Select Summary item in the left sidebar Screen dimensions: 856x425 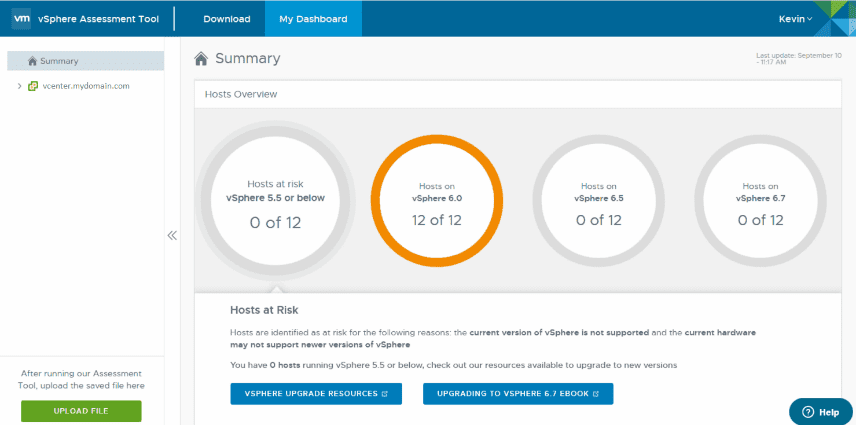pyautogui.click(x=58, y=61)
